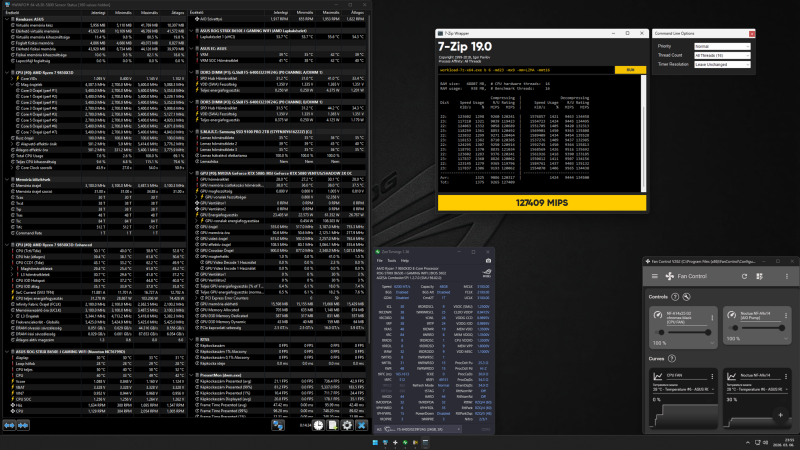Image resolution: width=800 pixels, height=450 pixels.
Task: Click the CPU FAN curve graph
Action: (x=684, y=416)
